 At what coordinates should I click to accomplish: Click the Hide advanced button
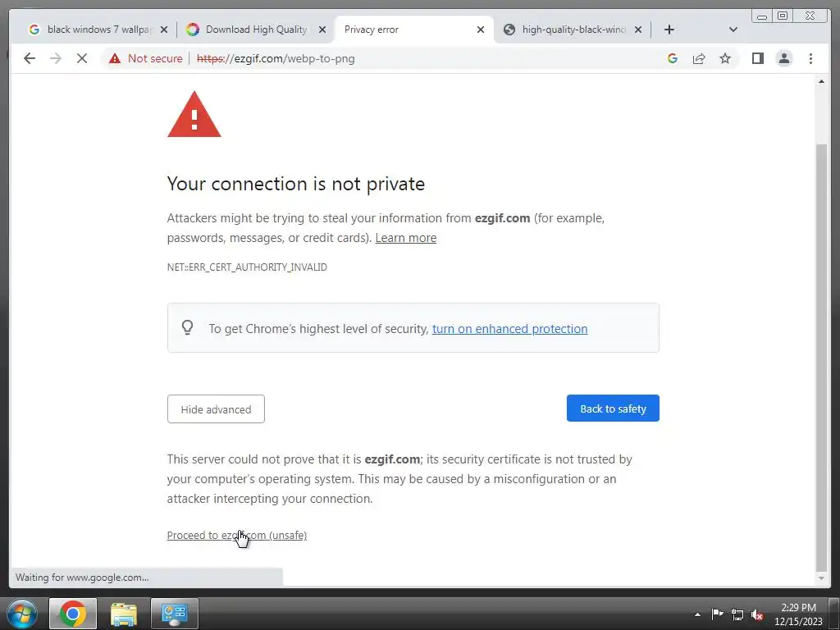[216, 409]
